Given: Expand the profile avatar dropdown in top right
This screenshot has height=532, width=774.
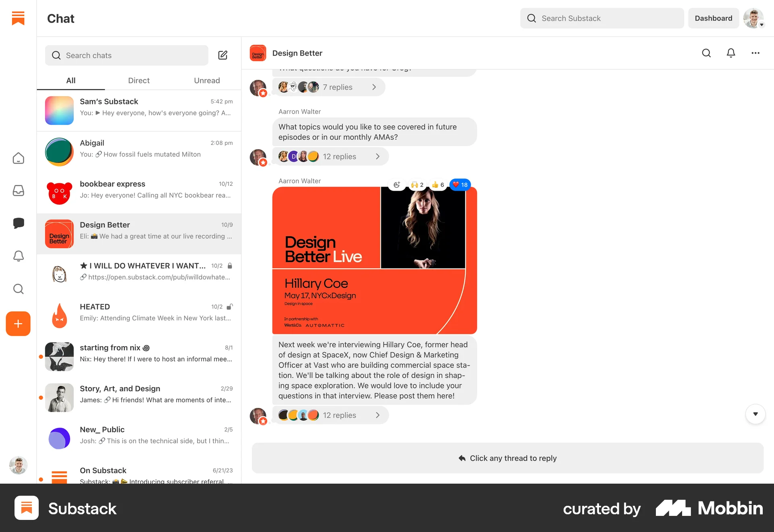Looking at the screenshot, I should point(753,18).
